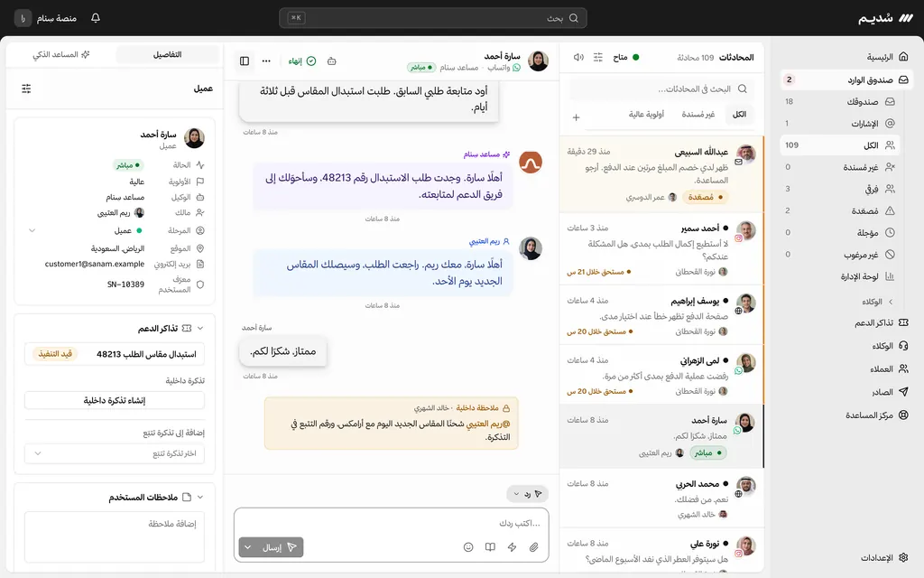924x578 pixels.
Task: Open the notifications bell
Action: (x=96, y=18)
